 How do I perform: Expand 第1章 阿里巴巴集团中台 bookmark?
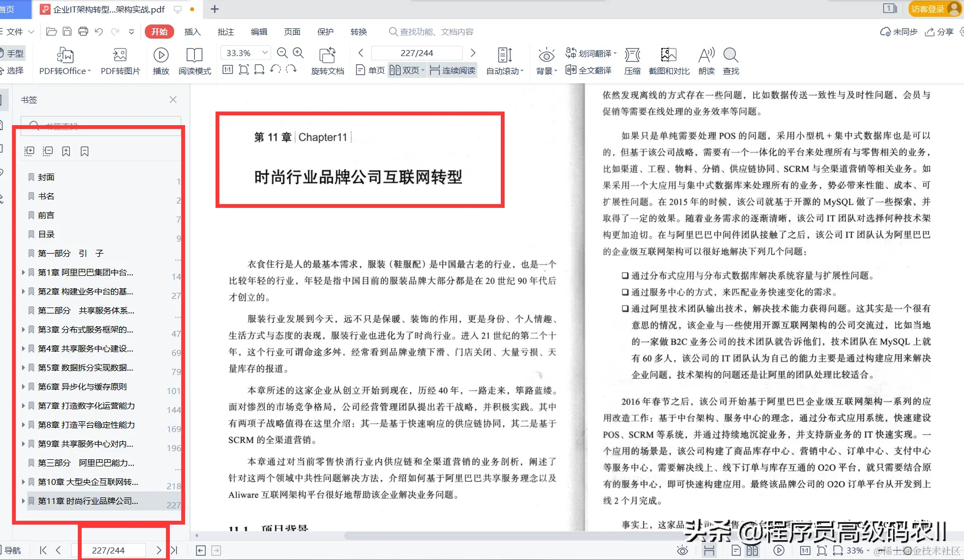click(x=23, y=272)
